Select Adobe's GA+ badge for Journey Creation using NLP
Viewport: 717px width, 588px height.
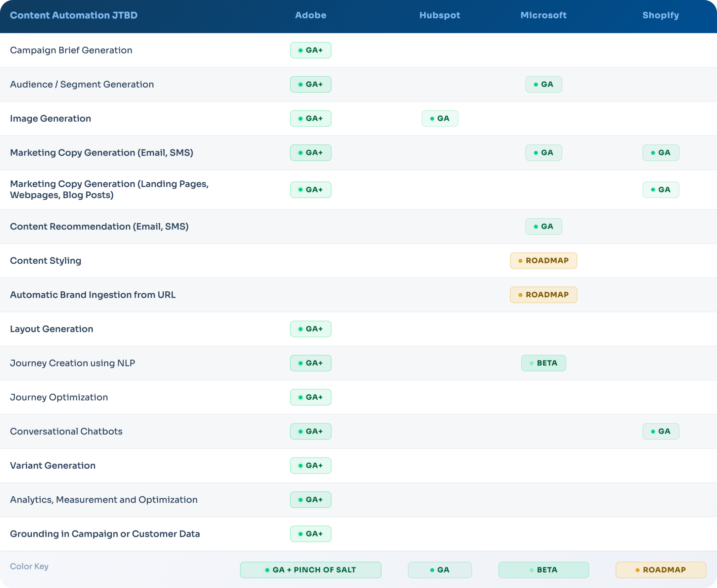[311, 363]
